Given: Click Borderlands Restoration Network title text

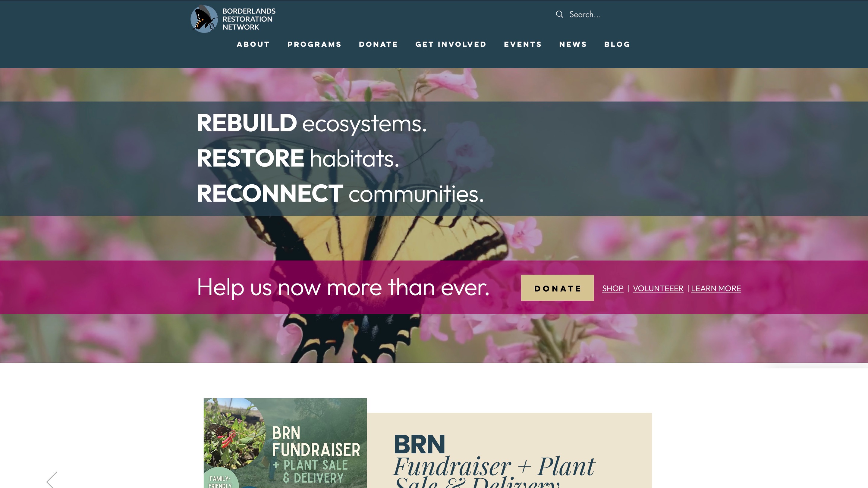Looking at the screenshot, I should point(249,19).
